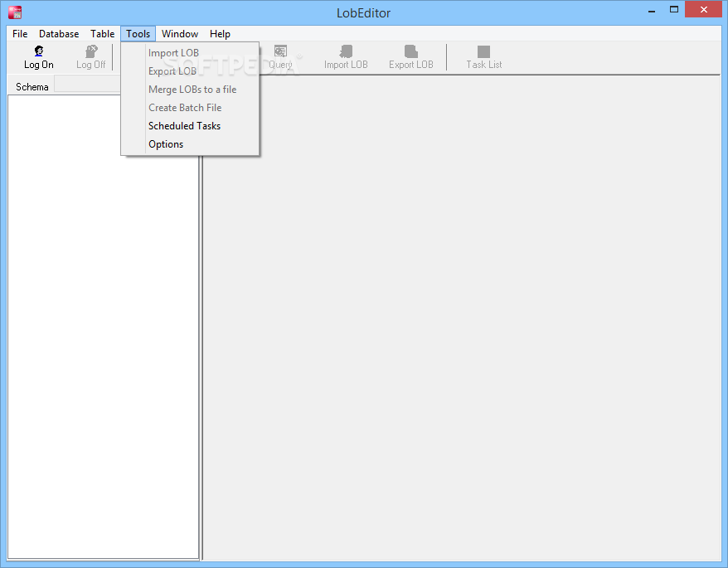Open the Table menu
The height and width of the screenshot is (568, 728).
pos(103,34)
